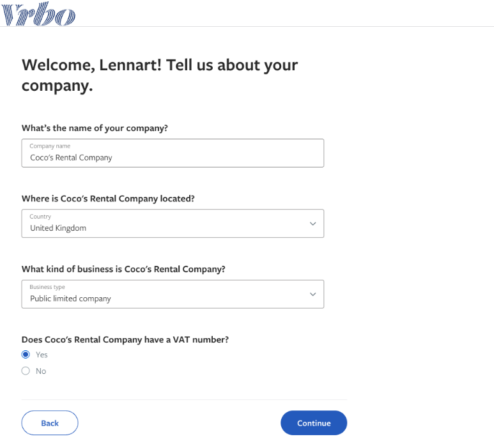Click the 'No' radio label text

41,371
